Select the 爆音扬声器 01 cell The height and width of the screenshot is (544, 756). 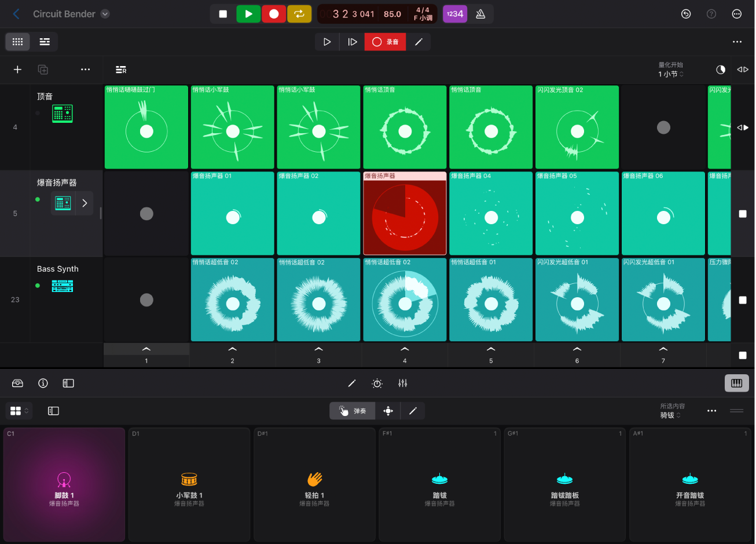click(233, 213)
